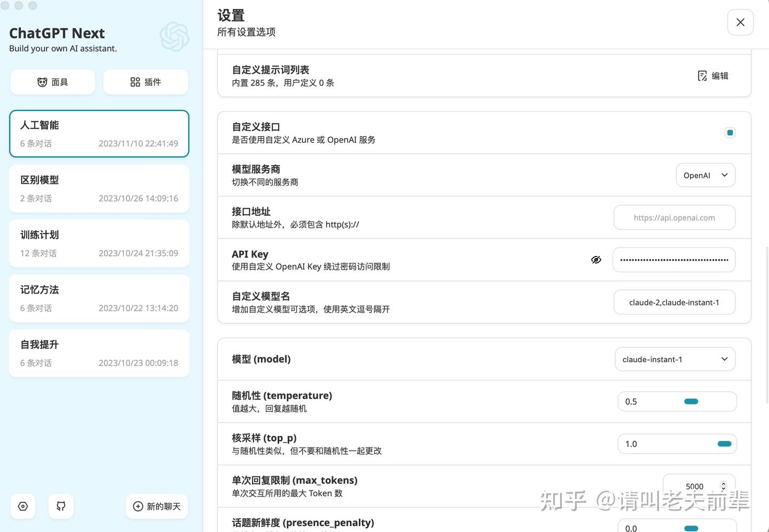769x532 pixels.
Task: Click the panda mask icon on 面具 button
Action: point(42,82)
